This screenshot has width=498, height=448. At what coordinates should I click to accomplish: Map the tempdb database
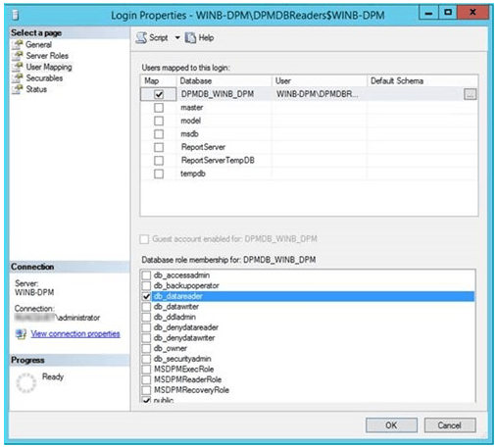[x=159, y=174]
